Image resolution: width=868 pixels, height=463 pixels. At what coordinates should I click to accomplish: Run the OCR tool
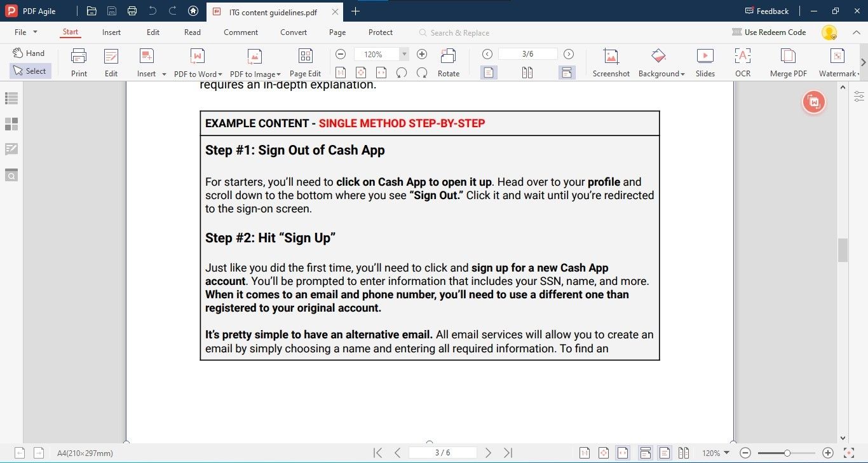point(743,63)
